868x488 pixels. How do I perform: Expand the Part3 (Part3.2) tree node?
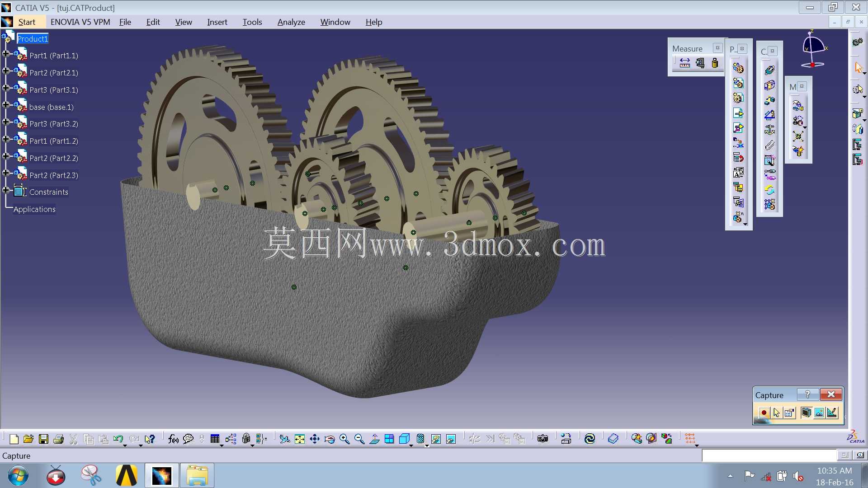pos(5,122)
